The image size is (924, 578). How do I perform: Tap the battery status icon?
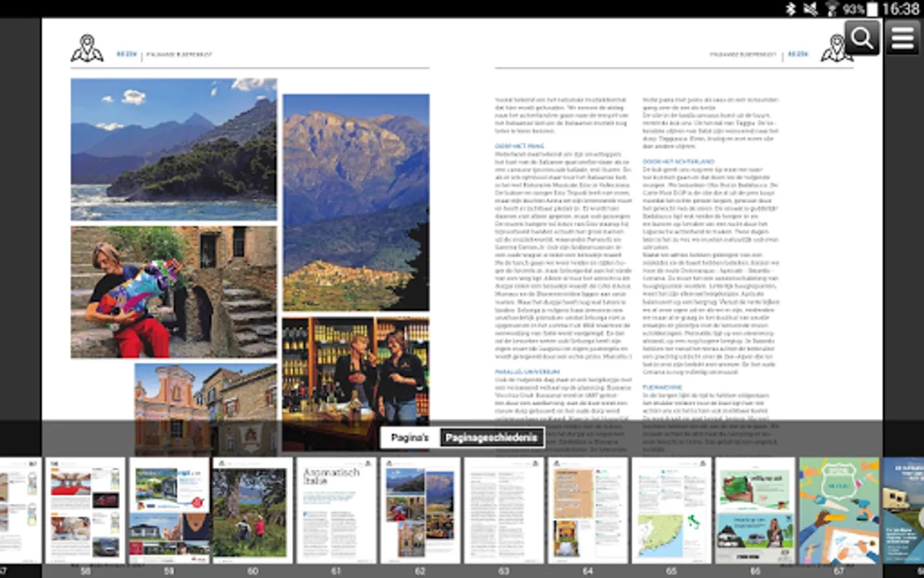872,9
